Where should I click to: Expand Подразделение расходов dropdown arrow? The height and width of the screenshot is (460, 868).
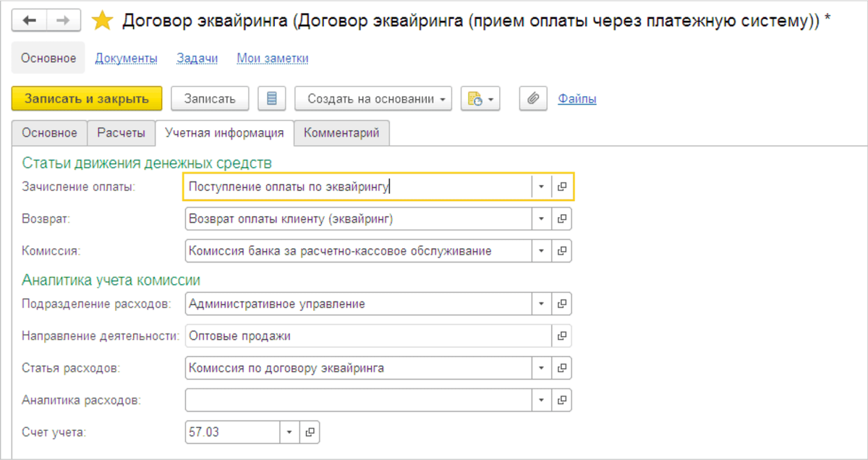coord(542,304)
